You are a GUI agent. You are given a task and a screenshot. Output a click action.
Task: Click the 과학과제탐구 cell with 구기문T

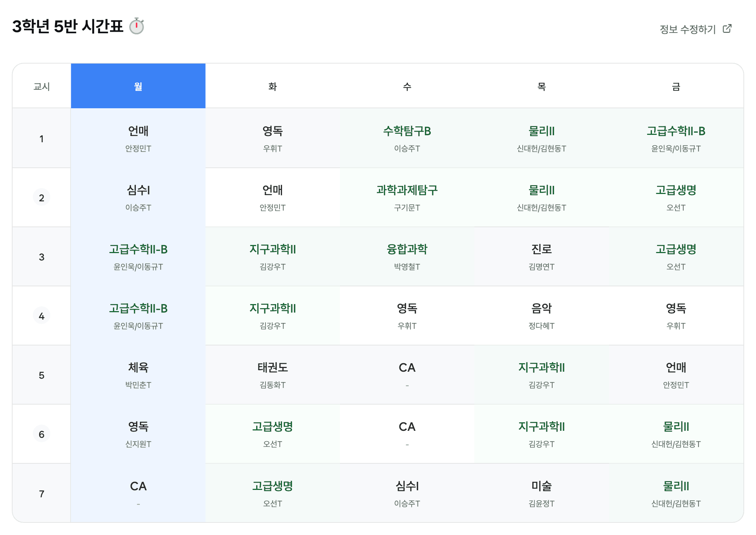pyautogui.click(x=407, y=197)
